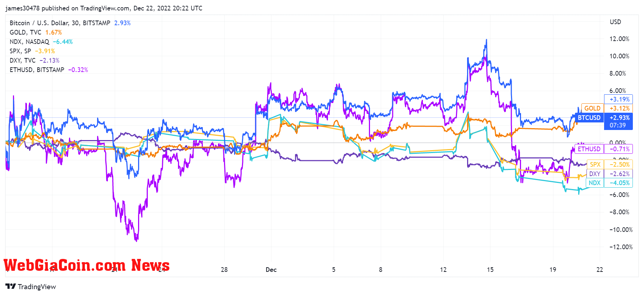Click the Bitcoin 2.93% value in legend
This screenshot has width=644, height=296.
[122, 23]
